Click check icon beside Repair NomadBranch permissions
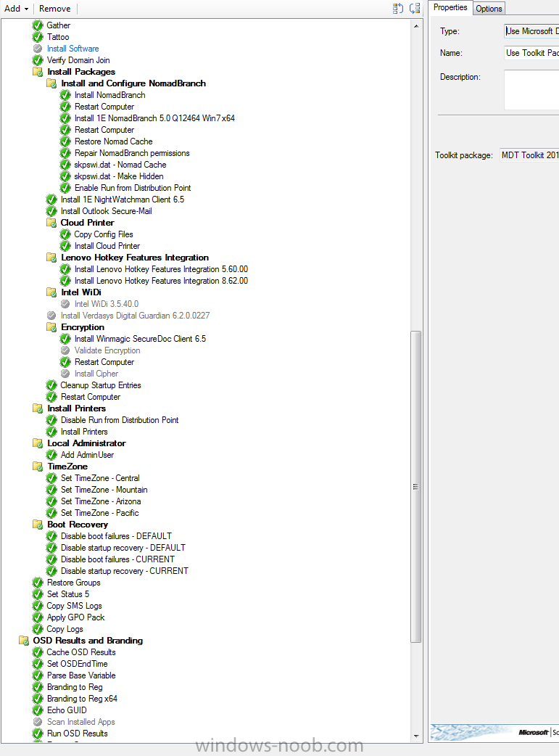The height and width of the screenshot is (756, 559). [x=65, y=153]
